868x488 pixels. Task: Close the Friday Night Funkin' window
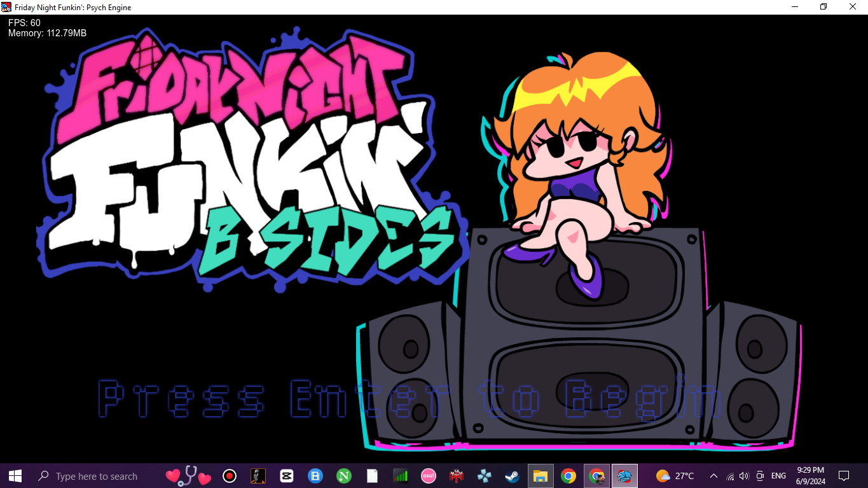tap(853, 7)
